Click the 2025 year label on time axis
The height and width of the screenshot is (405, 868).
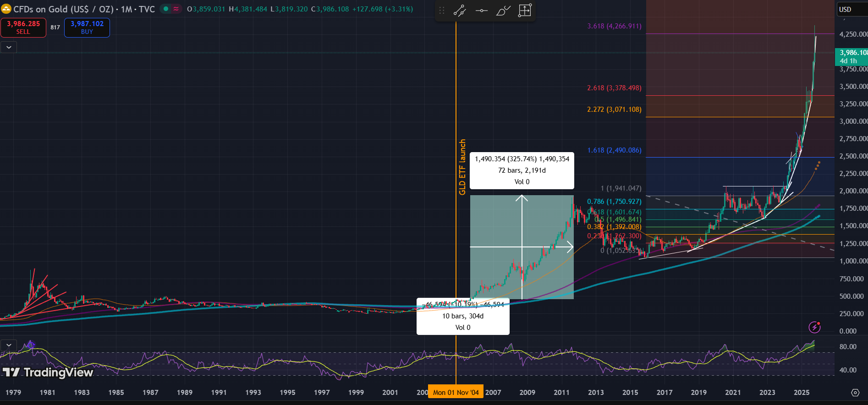pos(802,393)
